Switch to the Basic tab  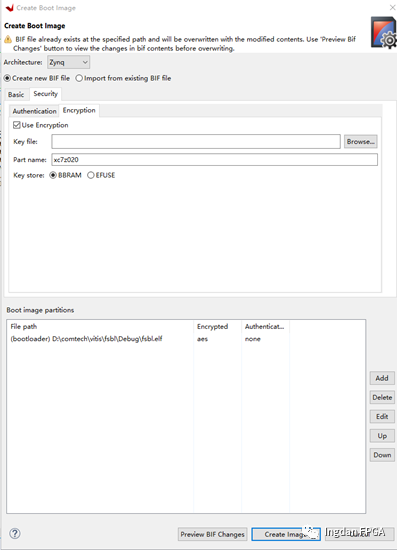coord(16,94)
